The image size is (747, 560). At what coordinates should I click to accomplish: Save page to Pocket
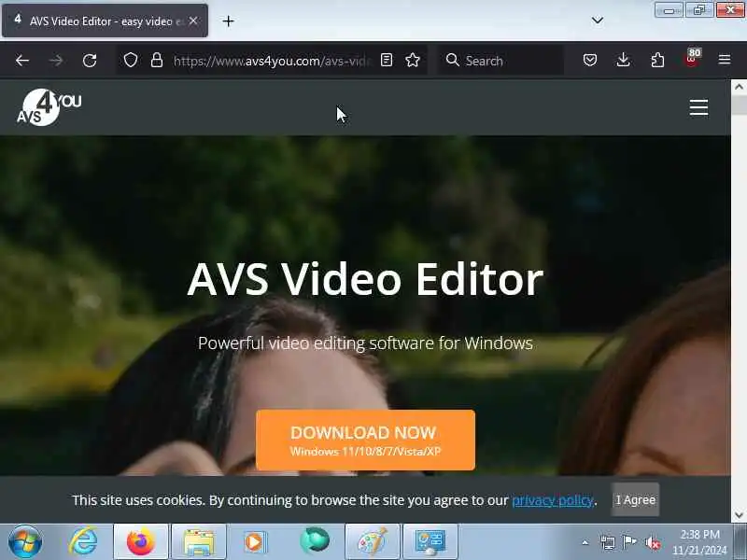pos(590,60)
